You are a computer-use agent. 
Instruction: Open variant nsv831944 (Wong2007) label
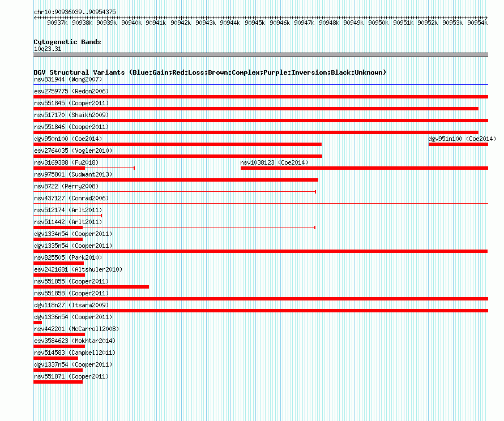(x=68, y=79)
